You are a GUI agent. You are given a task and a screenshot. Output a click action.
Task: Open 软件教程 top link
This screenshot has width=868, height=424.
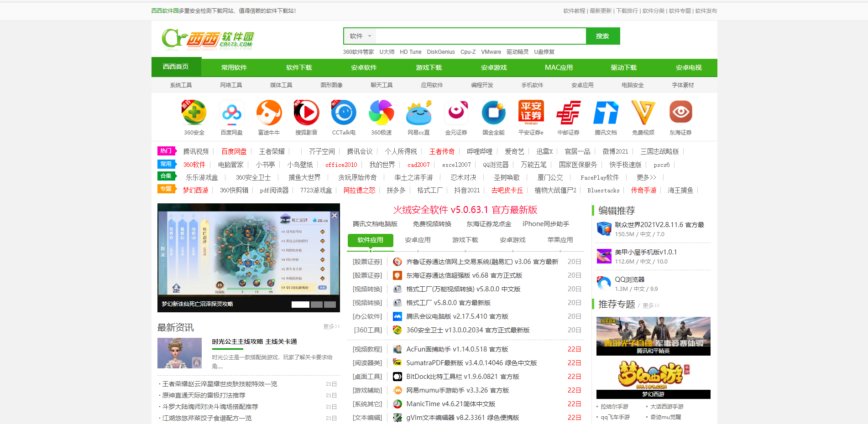(574, 11)
